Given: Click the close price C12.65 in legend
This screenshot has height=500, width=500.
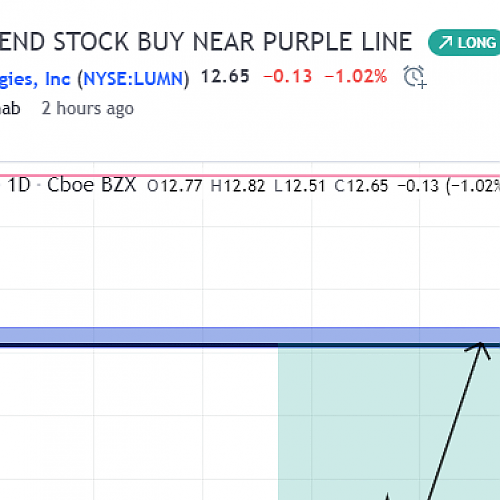Looking at the screenshot, I should 361,186.
